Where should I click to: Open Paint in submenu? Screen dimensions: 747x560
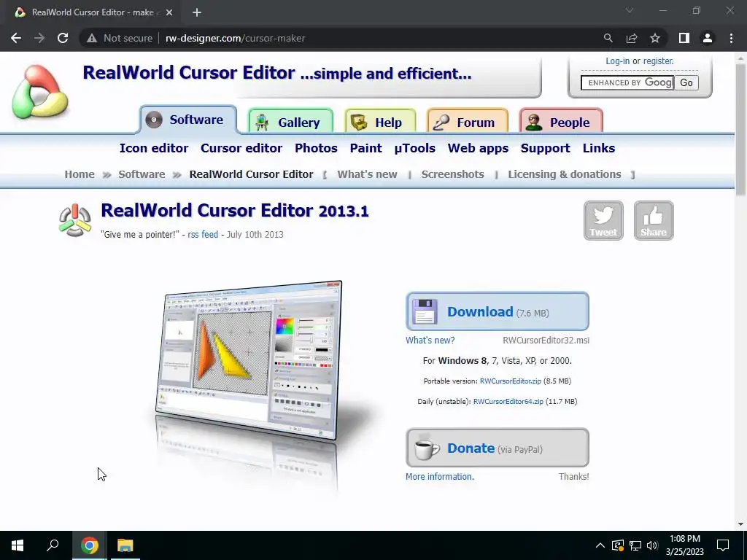366,148
